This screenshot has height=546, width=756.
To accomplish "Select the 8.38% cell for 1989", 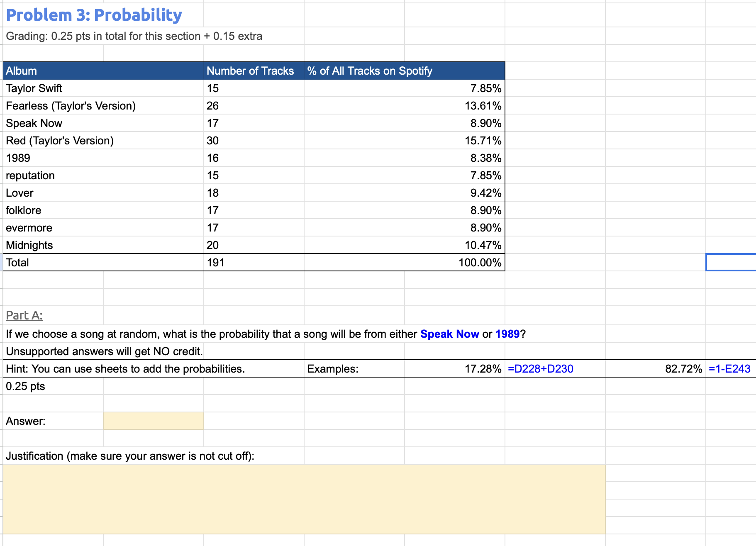I will (405, 158).
